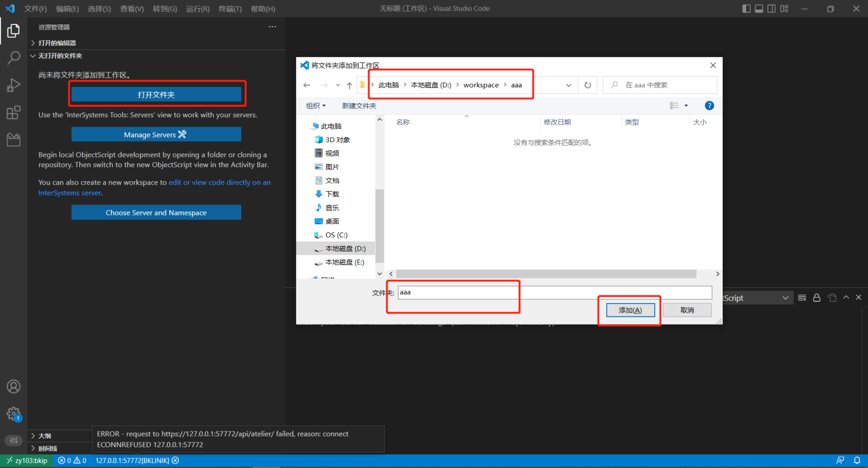Open the 组织 dropdown in dialog

tap(316, 106)
